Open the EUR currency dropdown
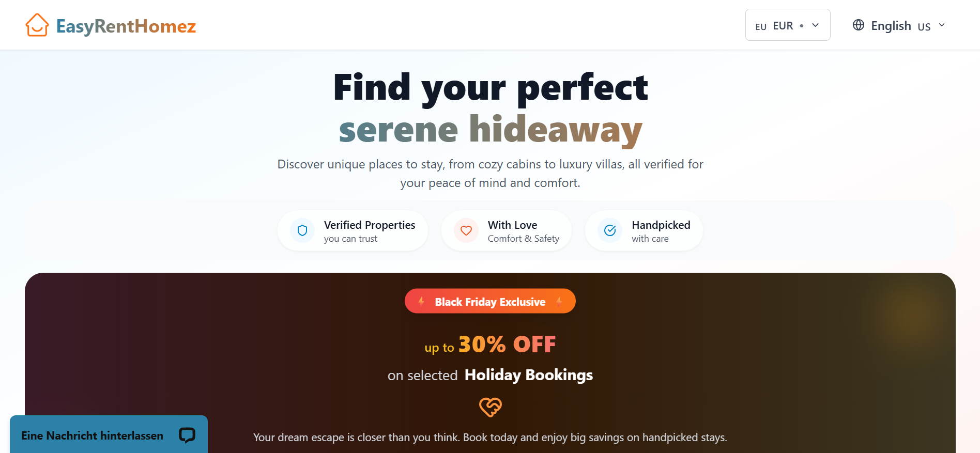Image resolution: width=980 pixels, height=453 pixels. pyautogui.click(x=787, y=25)
